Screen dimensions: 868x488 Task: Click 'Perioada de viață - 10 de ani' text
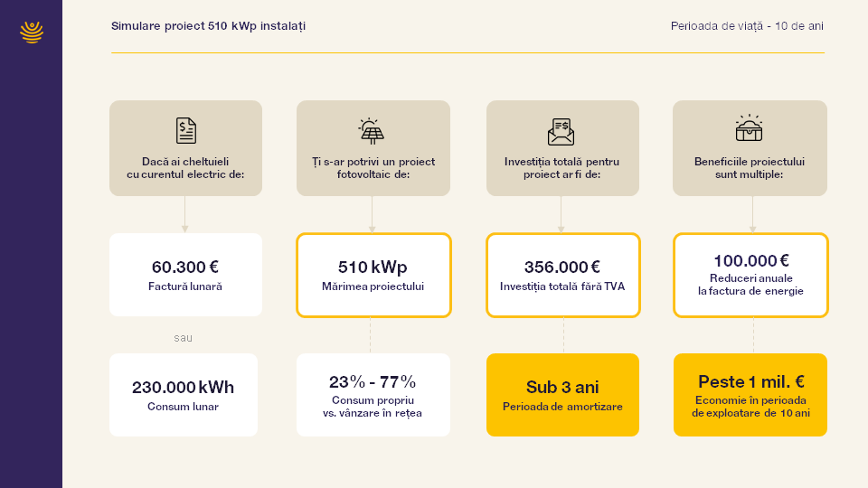(747, 26)
